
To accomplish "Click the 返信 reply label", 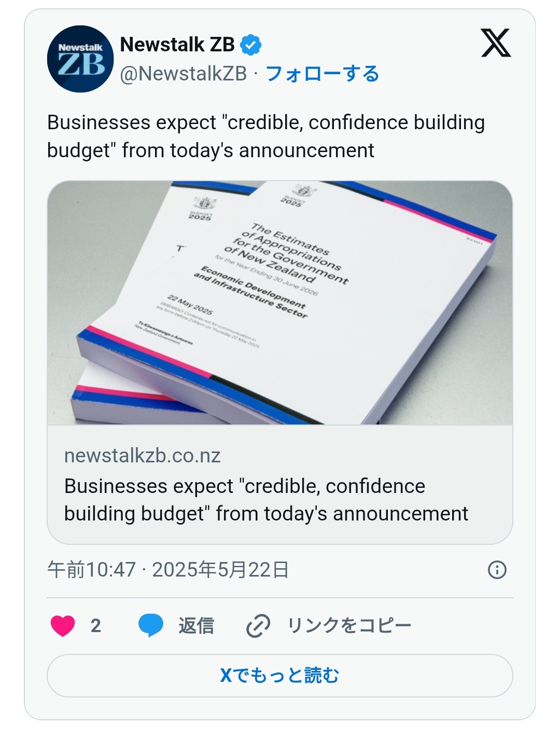I will click(x=196, y=626).
